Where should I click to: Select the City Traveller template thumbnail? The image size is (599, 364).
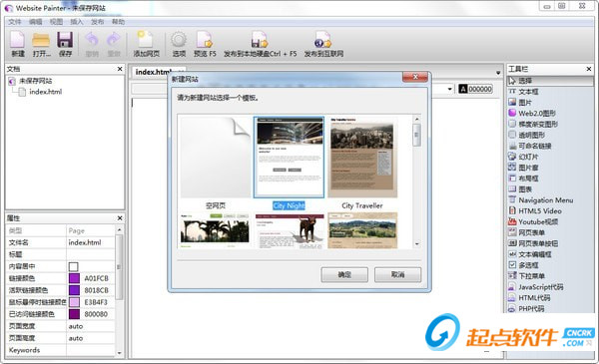[362, 158]
